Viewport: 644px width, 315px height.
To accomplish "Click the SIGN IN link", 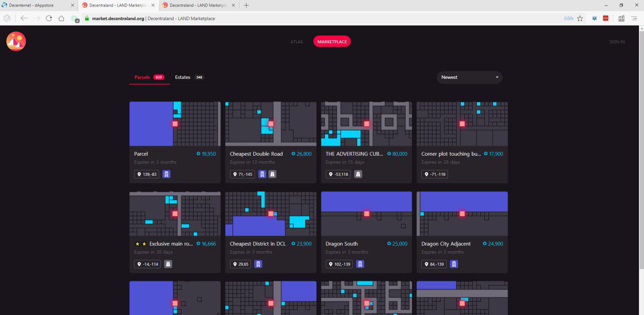I will (617, 42).
